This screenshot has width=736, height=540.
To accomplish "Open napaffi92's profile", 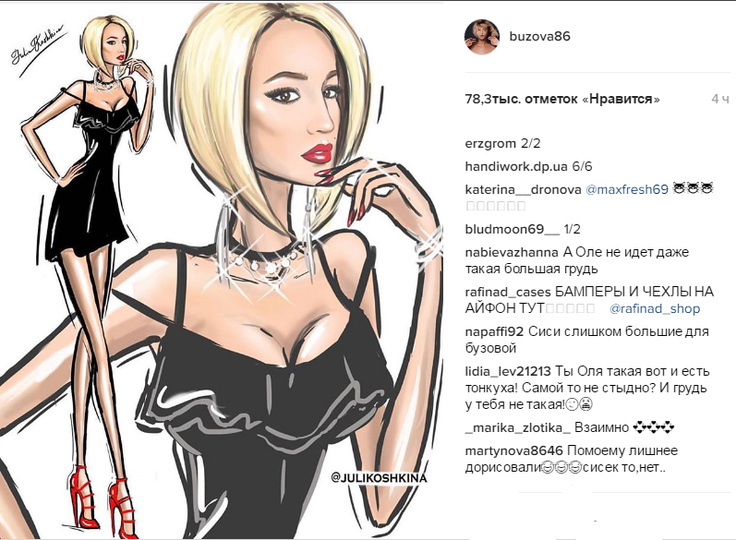I will [x=494, y=332].
